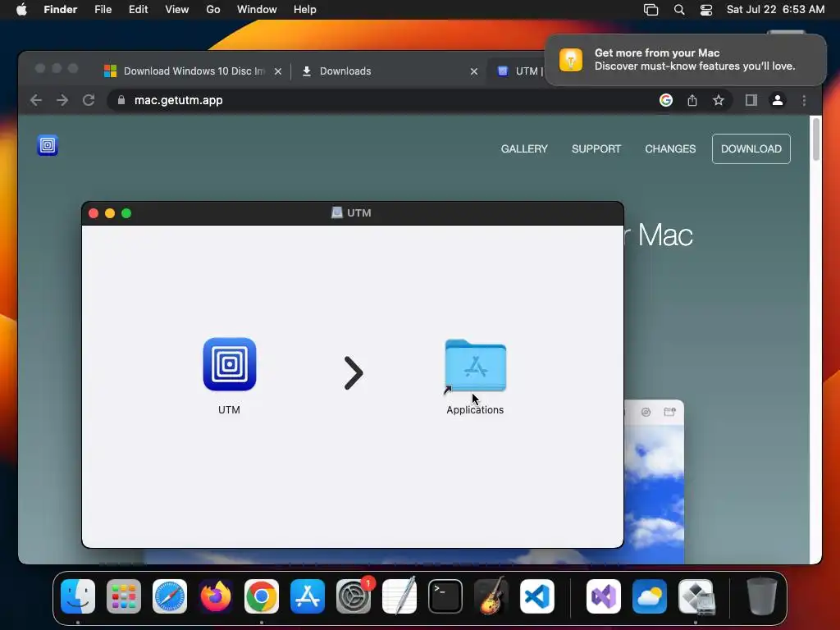Open Chrome profile menu
The height and width of the screenshot is (630, 840).
tap(778, 100)
